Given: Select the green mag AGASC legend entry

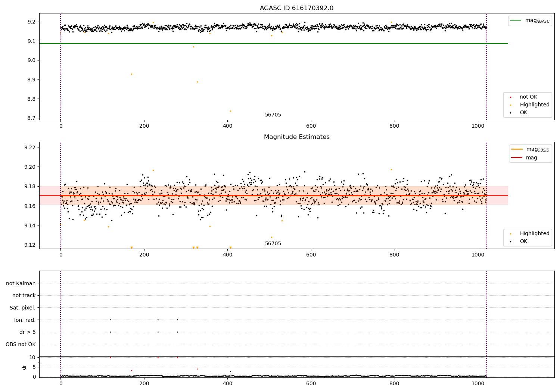Looking at the screenshot, I should (530, 21).
